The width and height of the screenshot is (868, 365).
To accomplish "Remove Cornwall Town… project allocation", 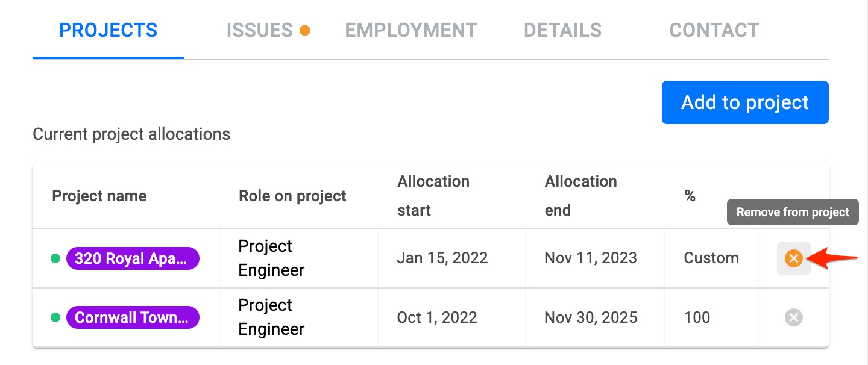I will 793,317.
